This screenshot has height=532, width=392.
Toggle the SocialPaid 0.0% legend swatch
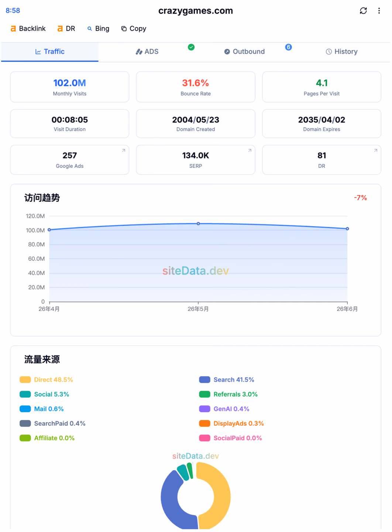point(204,438)
